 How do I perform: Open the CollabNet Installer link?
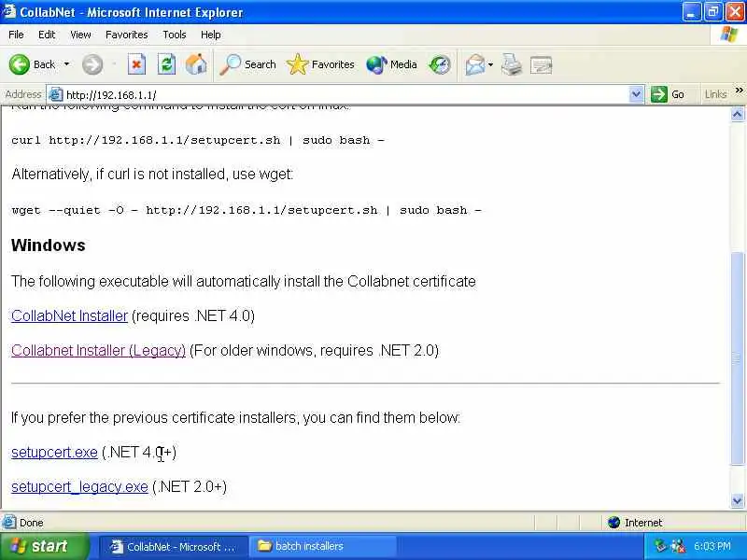(x=69, y=315)
